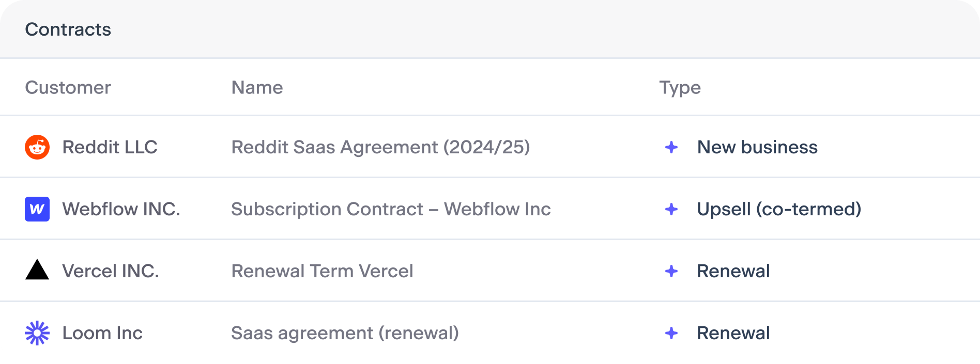Click the Vercel triangle logo
Screen dimensions: 980x364
[x=37, y=270]
